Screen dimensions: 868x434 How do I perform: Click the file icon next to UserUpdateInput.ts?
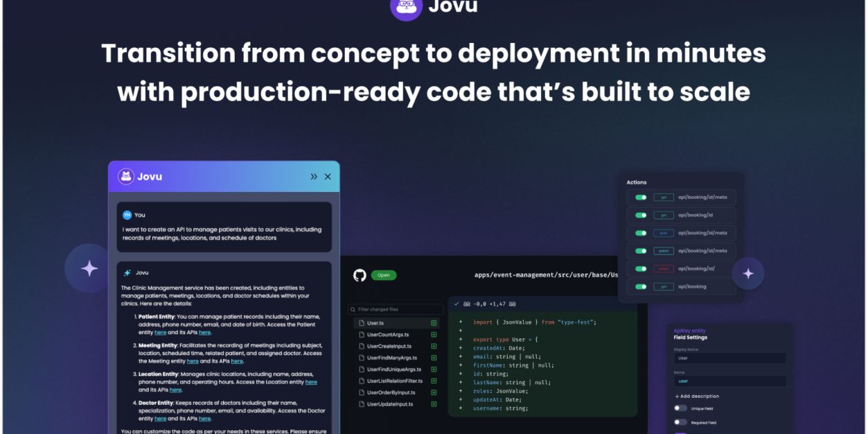(362, 404)
